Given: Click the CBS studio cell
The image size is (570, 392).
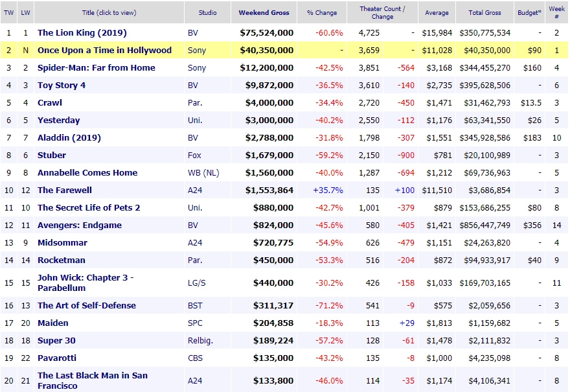Looking at the screenshot, I should (x=195, y=358).
